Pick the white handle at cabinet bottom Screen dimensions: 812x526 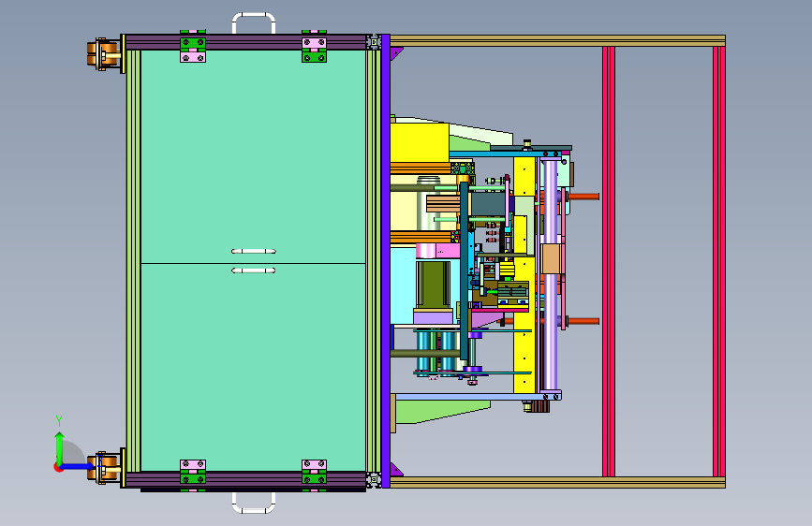254,503
